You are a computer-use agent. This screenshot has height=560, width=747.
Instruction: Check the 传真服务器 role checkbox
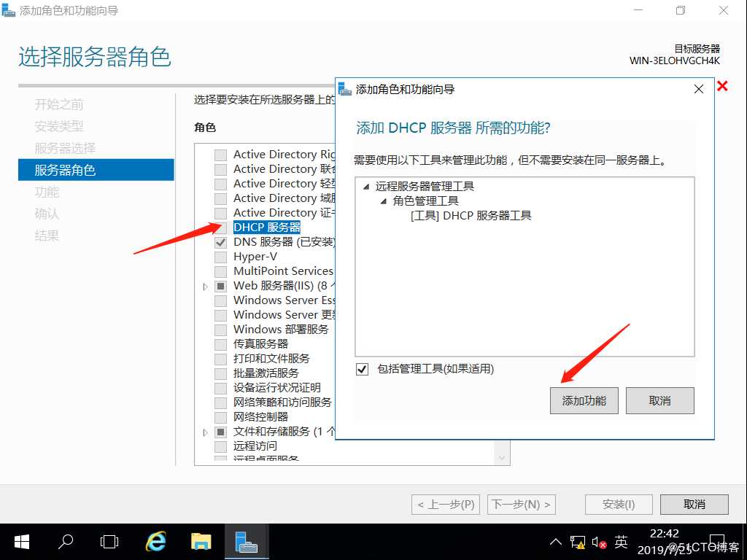click(x=220, y=344)
